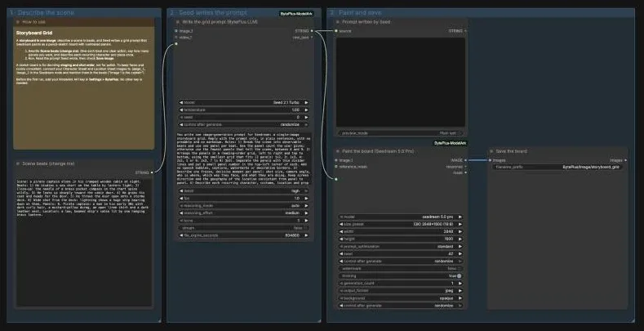Click the IMAGE output socket on Paint the board
The height and width of the screenshot is (331, 644).
[x=465, y=160]
